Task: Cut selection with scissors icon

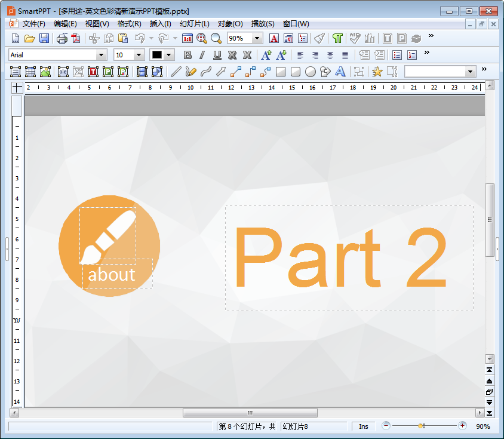Action: 94,38
